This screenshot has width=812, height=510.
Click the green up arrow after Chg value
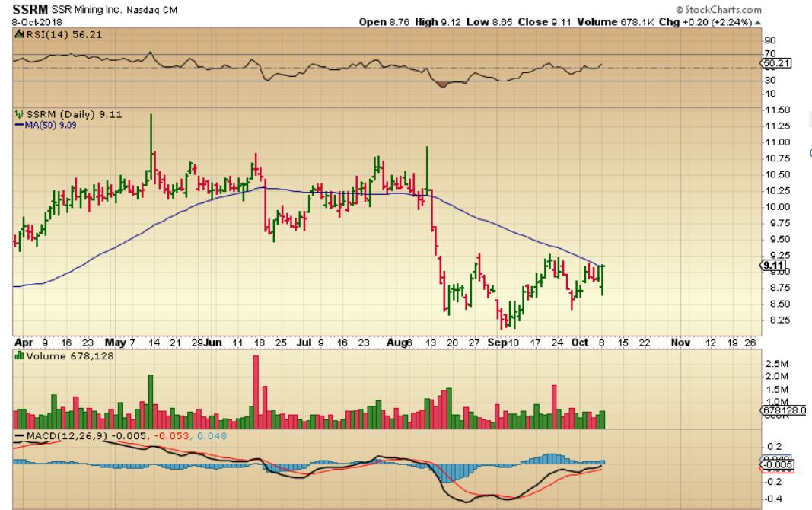pyautogui.click(x=758, y=22)
